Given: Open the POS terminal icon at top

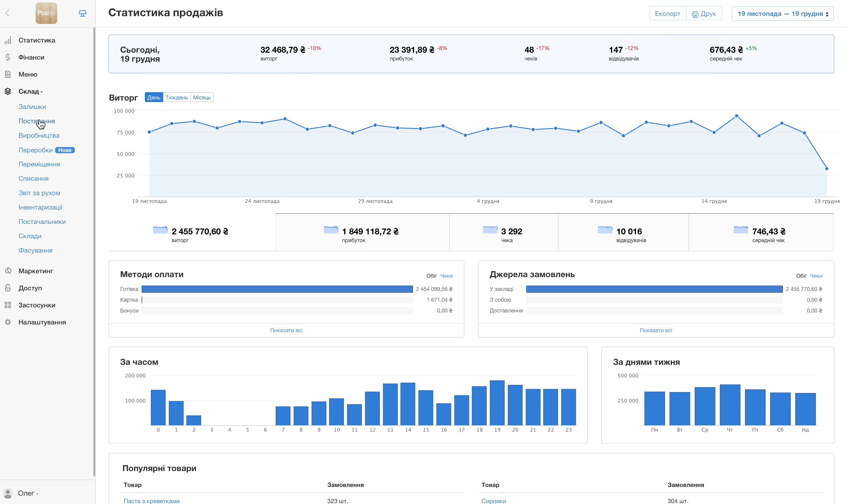Looking at the screenshot, I should pos(83,13).
